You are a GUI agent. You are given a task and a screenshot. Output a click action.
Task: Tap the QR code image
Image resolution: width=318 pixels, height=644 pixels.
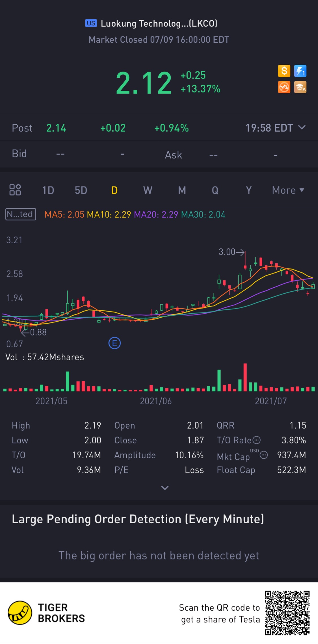coord(287,613)
